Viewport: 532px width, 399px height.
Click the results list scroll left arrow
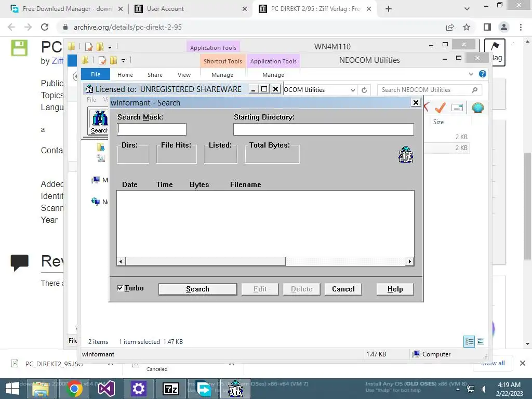tap(121, 262)
